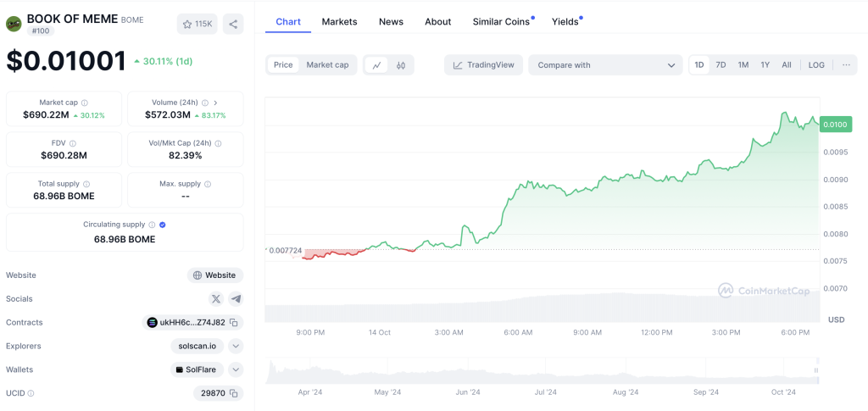The image size is (868, 411).
Task: Click the #100 rank badge
Action: point(41,31)
